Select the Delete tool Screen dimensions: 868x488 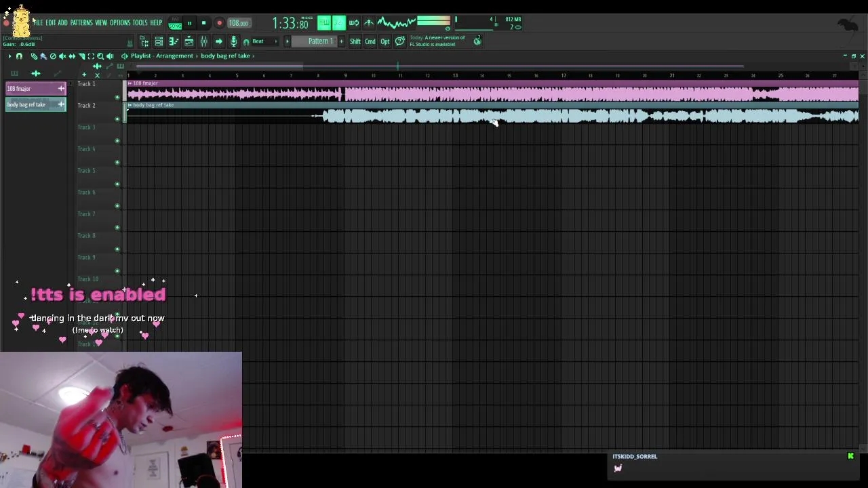coord(53,56)
